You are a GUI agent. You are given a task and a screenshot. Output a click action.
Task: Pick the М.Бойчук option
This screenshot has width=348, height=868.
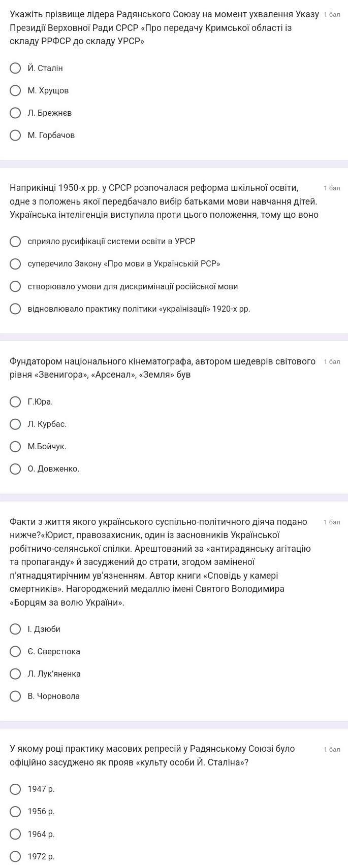(x=16, y=446)
